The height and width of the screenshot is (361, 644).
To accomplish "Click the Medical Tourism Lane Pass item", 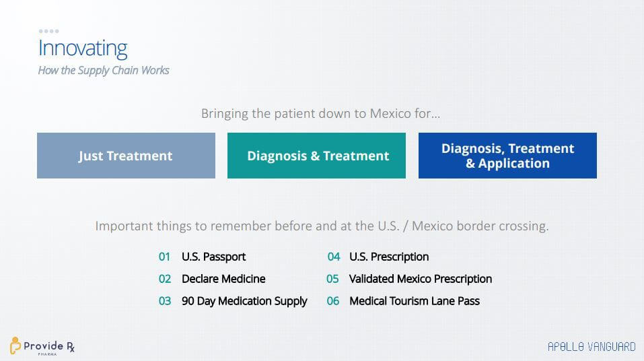I will click(x=415, y=301).
